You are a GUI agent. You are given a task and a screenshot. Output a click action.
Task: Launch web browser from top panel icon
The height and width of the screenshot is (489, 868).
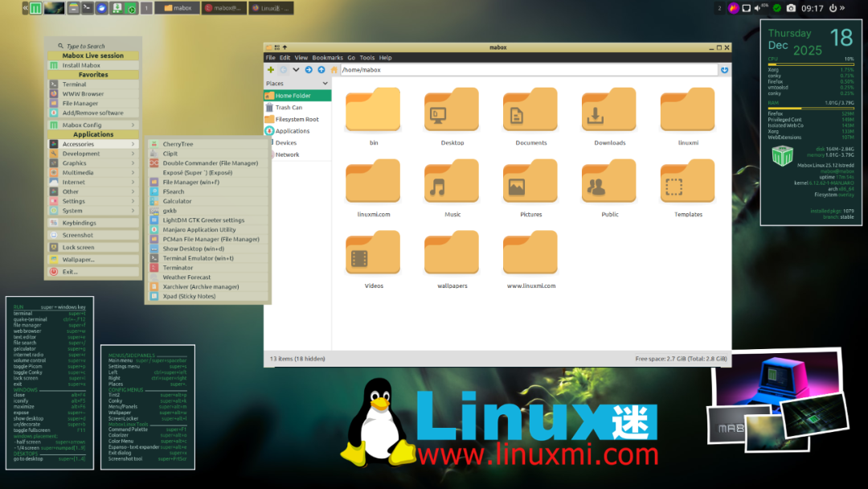pos(101,8)
